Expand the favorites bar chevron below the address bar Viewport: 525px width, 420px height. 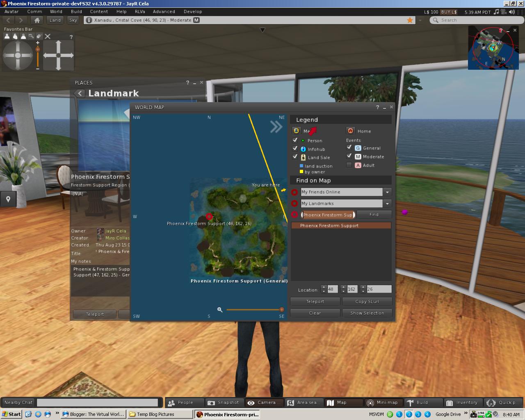point(262,30)
